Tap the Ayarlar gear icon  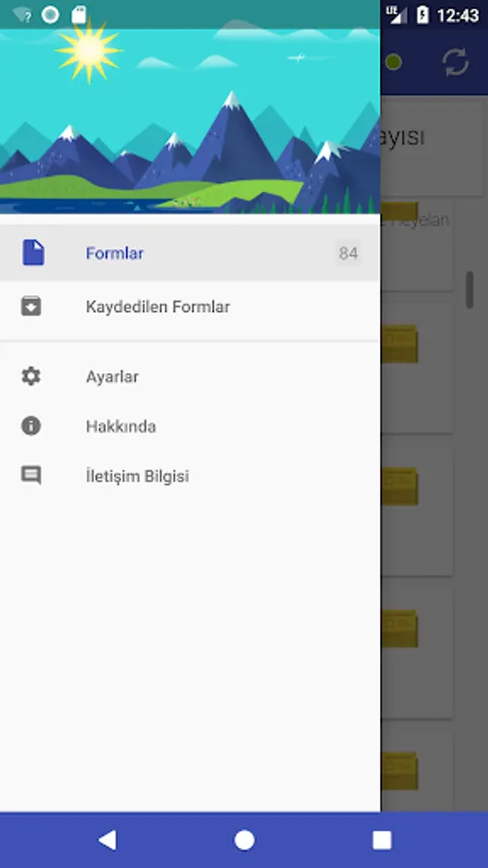pos(31,376)
